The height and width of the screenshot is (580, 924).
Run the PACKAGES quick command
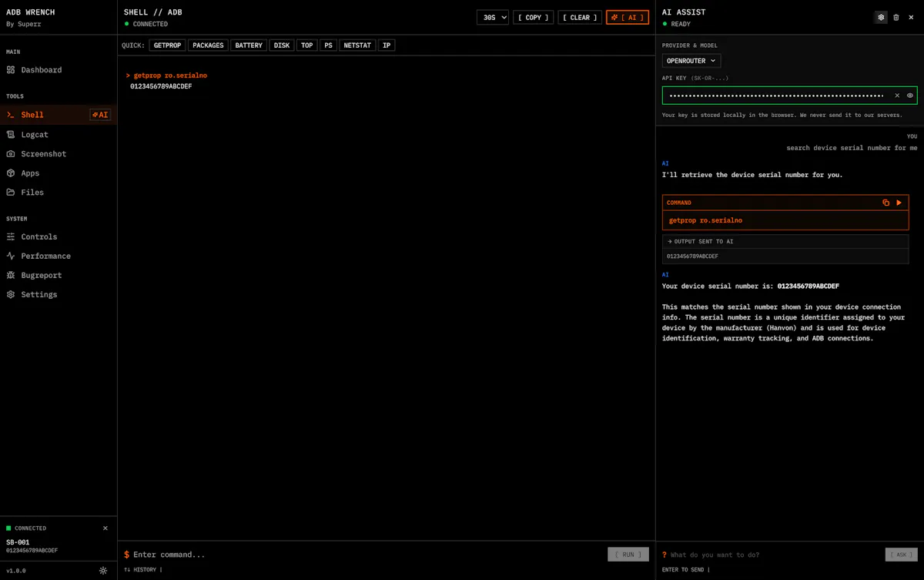click(x=208, y=45)
